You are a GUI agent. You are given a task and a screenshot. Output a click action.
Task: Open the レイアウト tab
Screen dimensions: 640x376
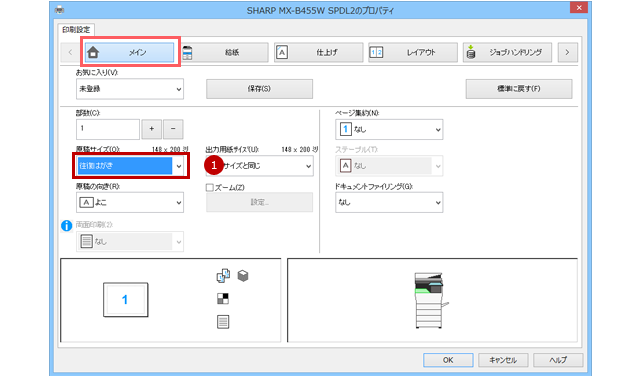413,52
